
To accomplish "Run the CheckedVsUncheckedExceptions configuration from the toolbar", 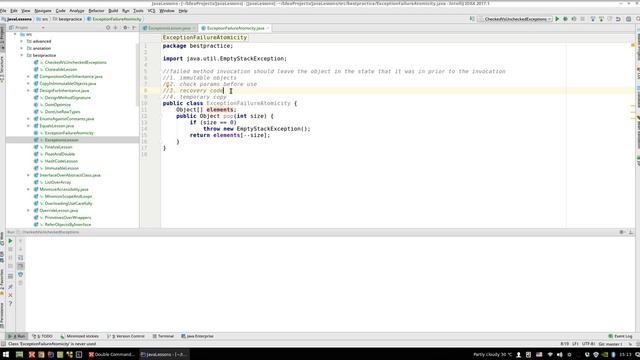I will point(557,19).
